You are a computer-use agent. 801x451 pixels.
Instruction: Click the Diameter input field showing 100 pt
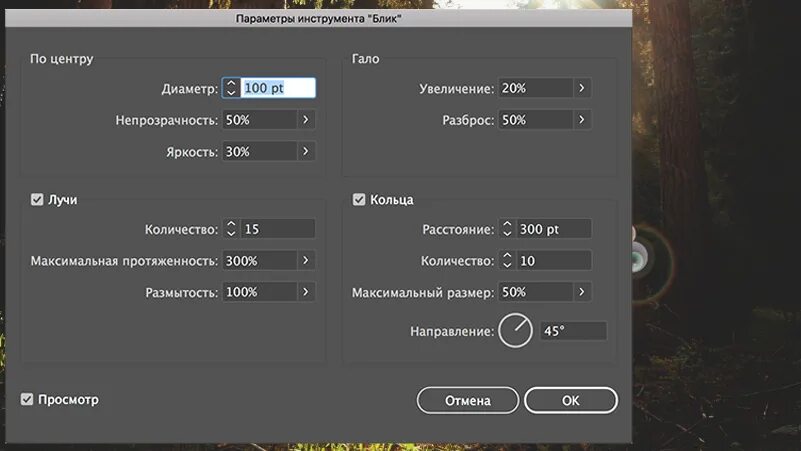(x=277, y=88)
